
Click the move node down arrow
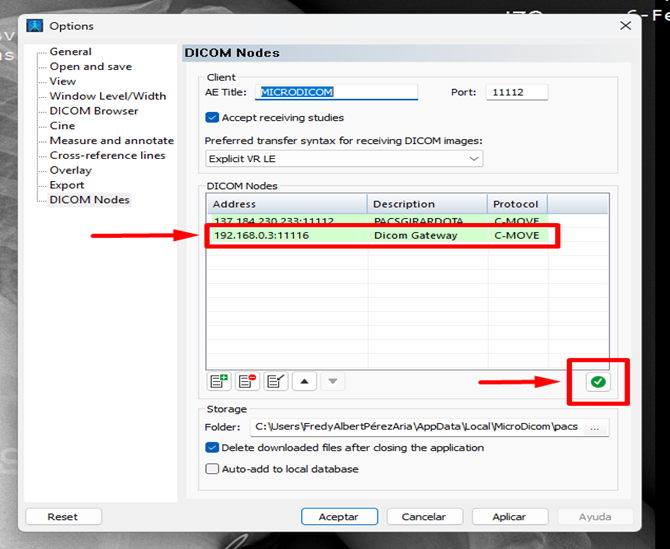tap(333, 382)
